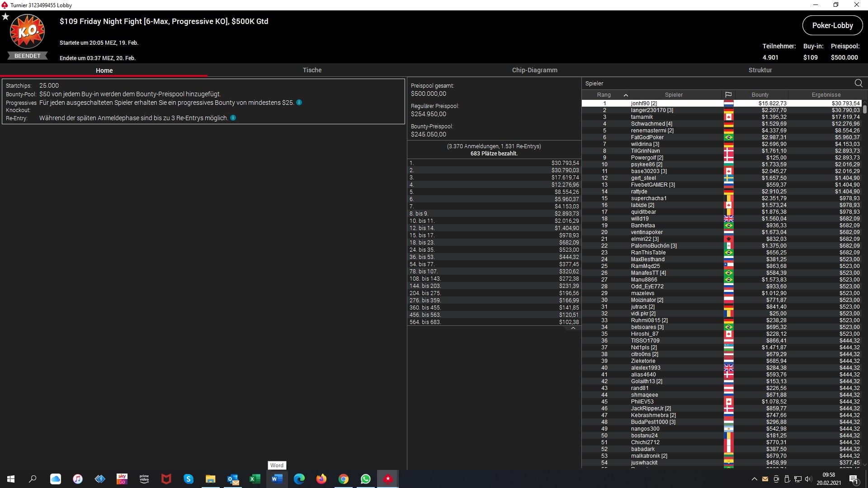Click the K.O. tournament logo
Screen dimensions: 868x488
(27, 32)
